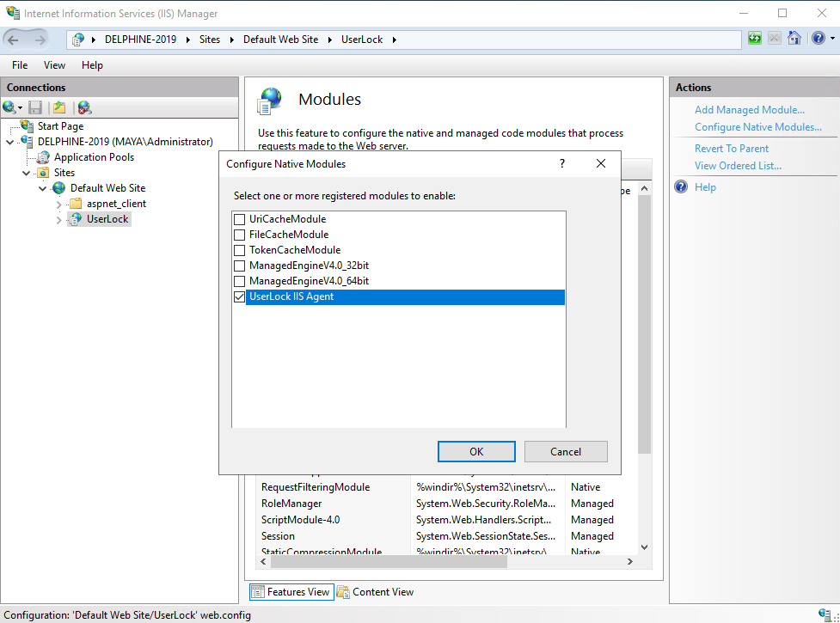The height and width of the screenshot is (623, 840).
Task: Click the Features View tab icon
Action: [258, 592]
